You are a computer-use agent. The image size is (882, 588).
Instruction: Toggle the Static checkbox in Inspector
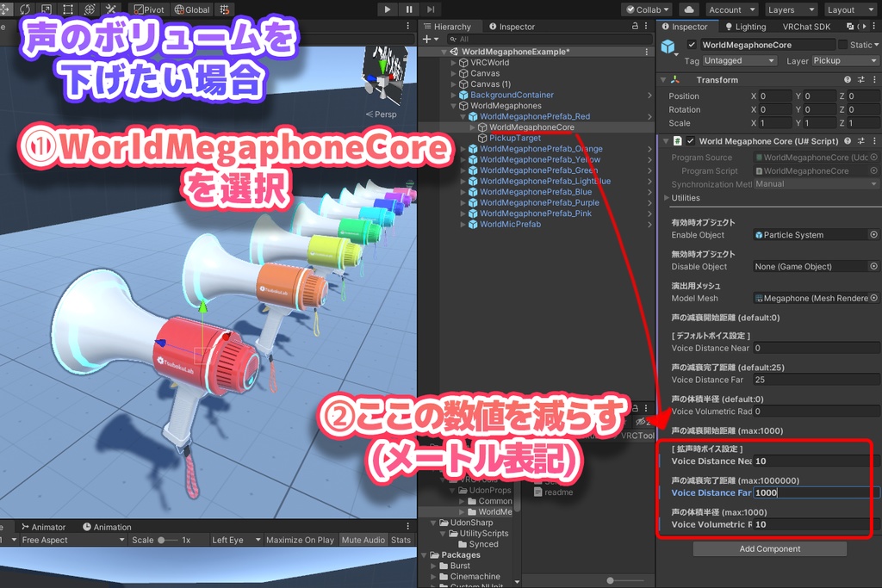pos(843,45)
